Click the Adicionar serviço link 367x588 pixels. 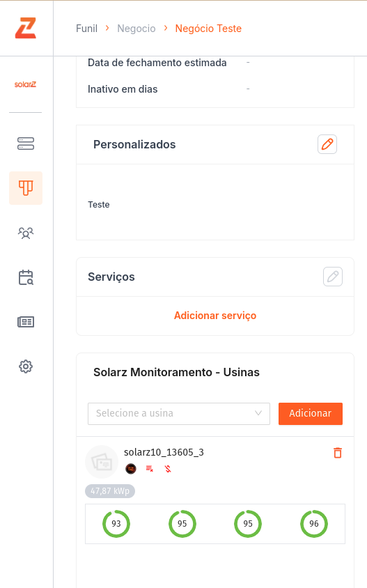[x=215, y=316]
